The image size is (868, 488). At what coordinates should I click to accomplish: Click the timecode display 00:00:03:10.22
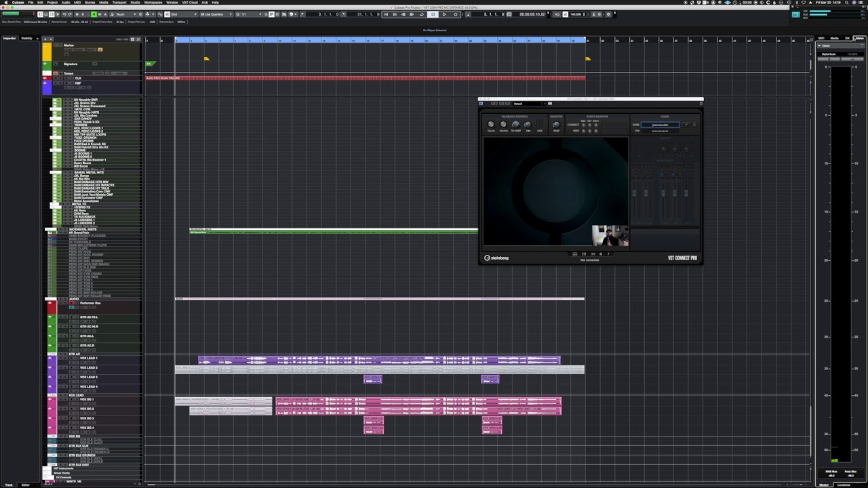(532, 14)
